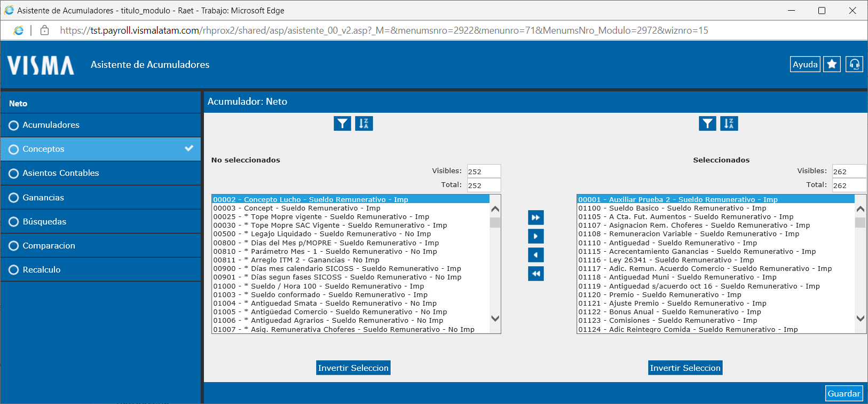Select '01003 - * Sueldo conformado' row

(x=351, y=294)
